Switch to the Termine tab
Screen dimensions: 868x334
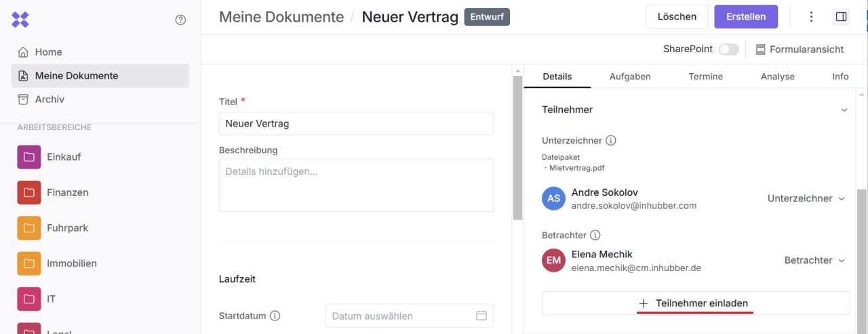705,77
